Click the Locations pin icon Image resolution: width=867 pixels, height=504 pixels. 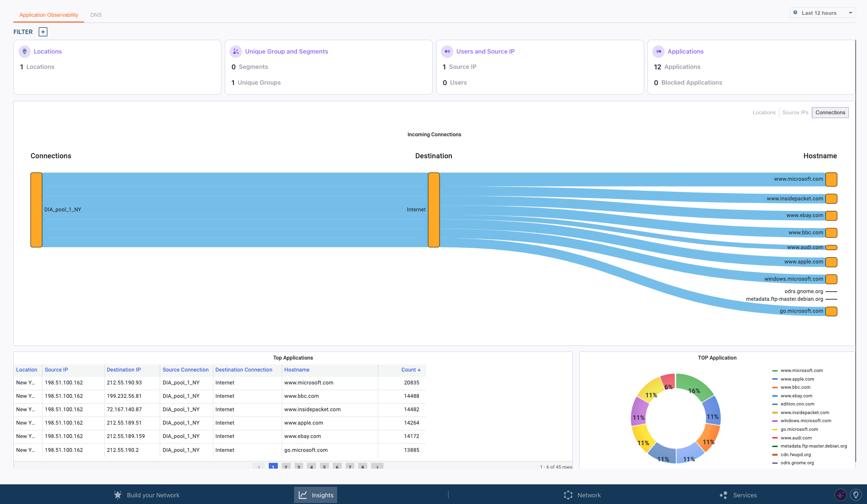[x=24, y=52]
